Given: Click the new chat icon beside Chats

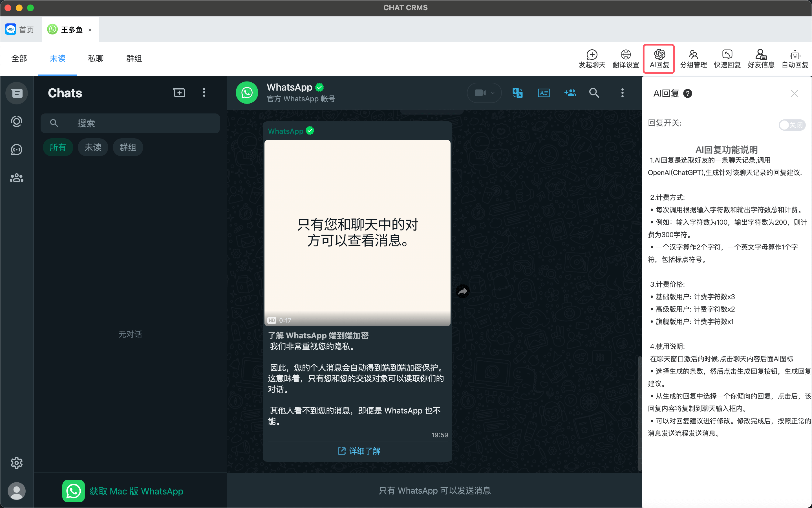Looking at the screenshot, I should click(179, 93).
